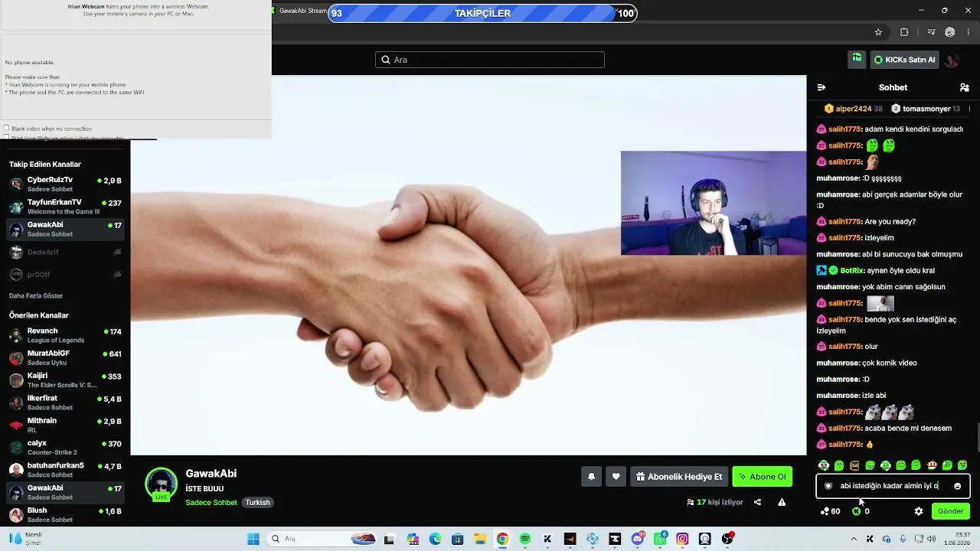The height and width of the screenshot is (551, 980).
Task: Collapse the Sohbet chat panel
Action: click(x=822, y=87)
